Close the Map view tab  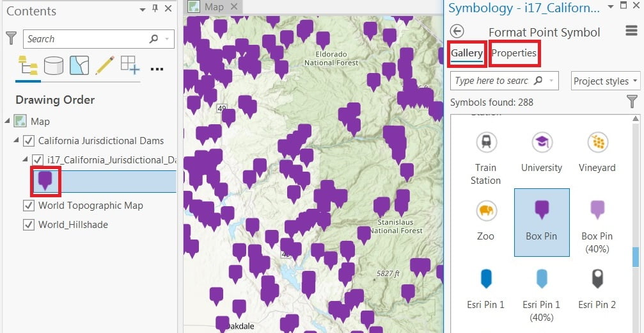233,6
